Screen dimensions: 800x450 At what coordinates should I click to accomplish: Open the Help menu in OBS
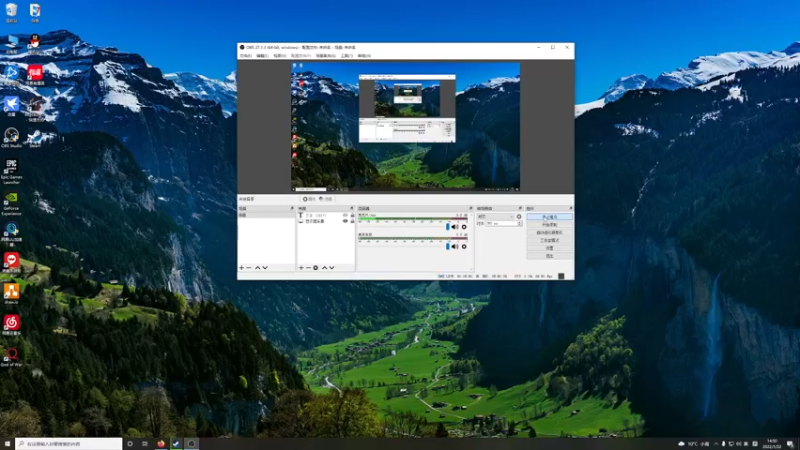[364, 56]
